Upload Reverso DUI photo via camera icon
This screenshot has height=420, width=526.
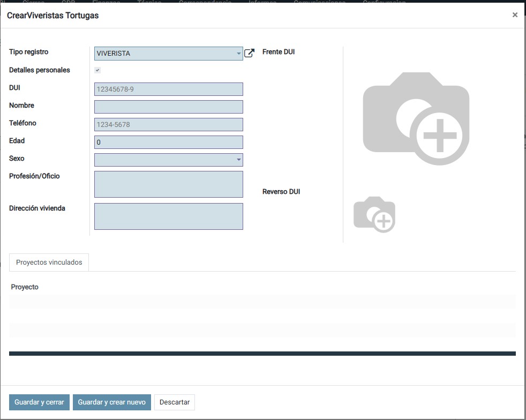point(374,215)
